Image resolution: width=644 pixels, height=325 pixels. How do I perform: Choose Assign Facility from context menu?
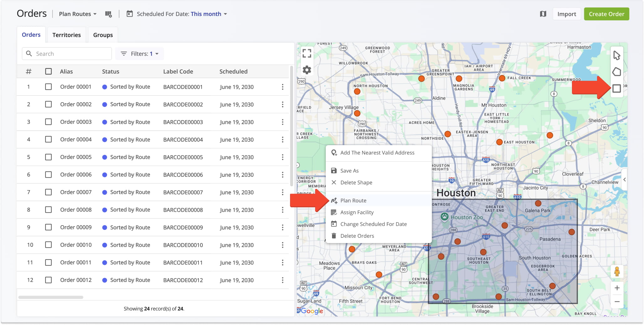click(379, 212)
